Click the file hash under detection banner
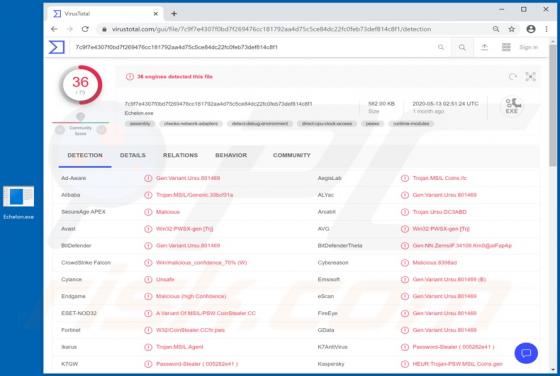Screen dimensions: 560x376 click(218, 104)
